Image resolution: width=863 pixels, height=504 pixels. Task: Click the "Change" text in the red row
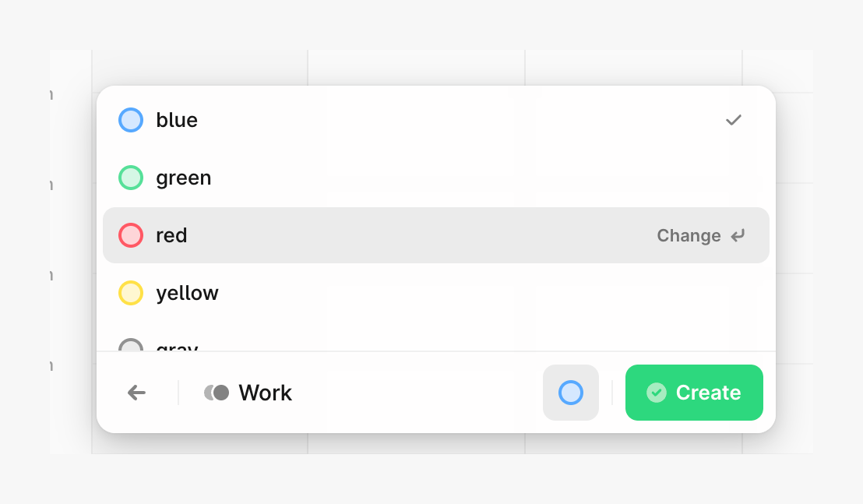[689, 235]
